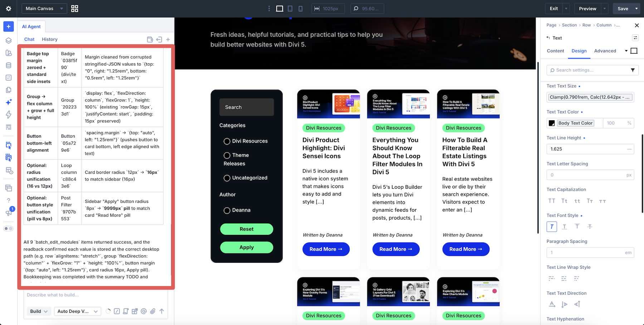The image size is (644, 325).
Task: Open the Main Canvas dropdown
Action: click(x=44, y=9)
